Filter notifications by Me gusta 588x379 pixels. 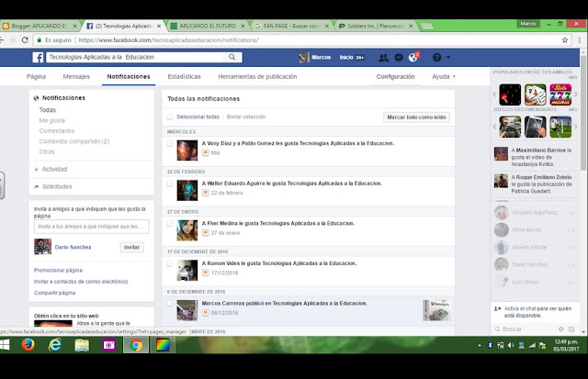[x=51, y=120]
